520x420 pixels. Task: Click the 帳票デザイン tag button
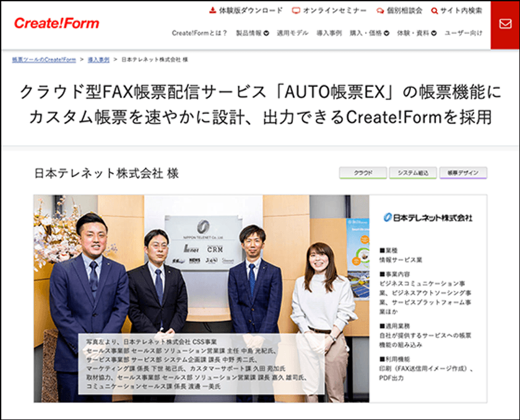tap(463, 173)
